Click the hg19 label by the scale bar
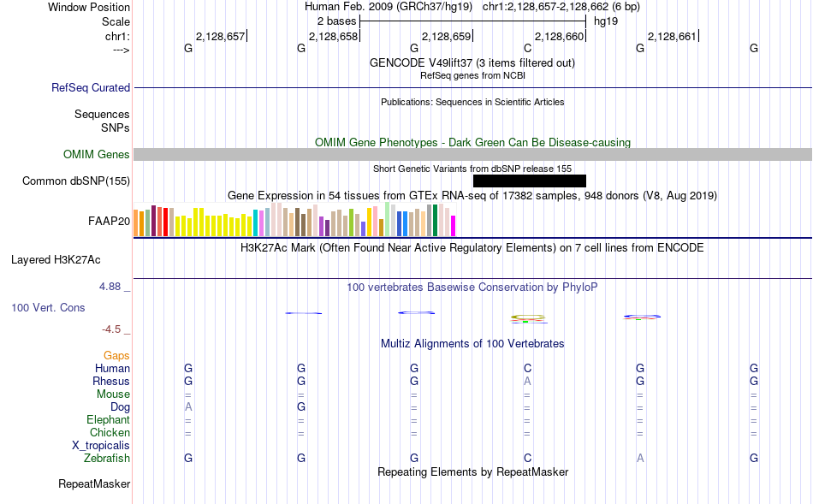 click(606, 21)
